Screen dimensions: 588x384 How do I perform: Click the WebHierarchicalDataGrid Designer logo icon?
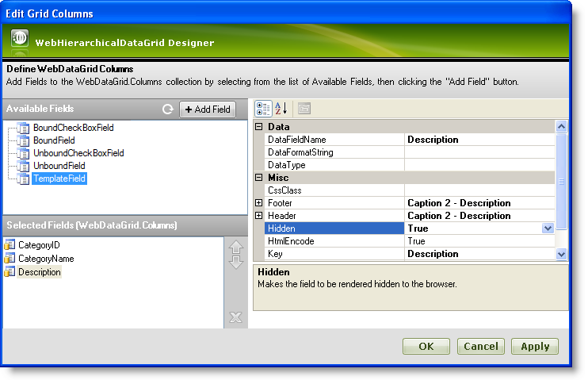pos(20,40)
